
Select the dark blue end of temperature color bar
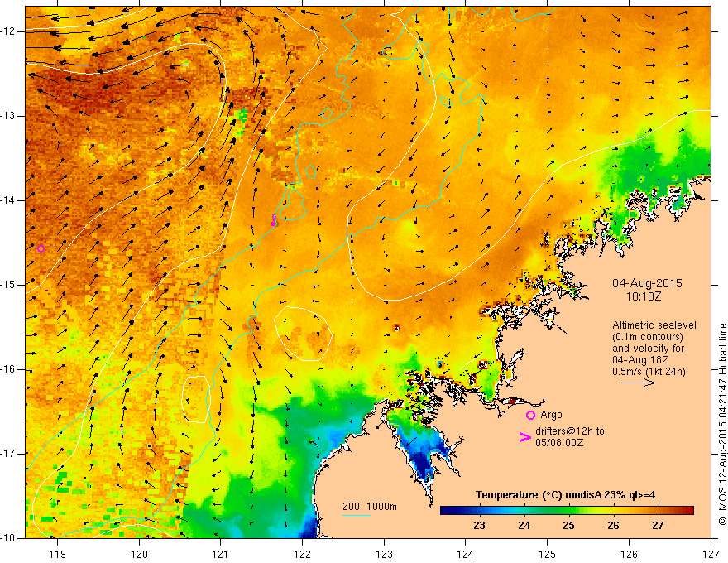448,511
